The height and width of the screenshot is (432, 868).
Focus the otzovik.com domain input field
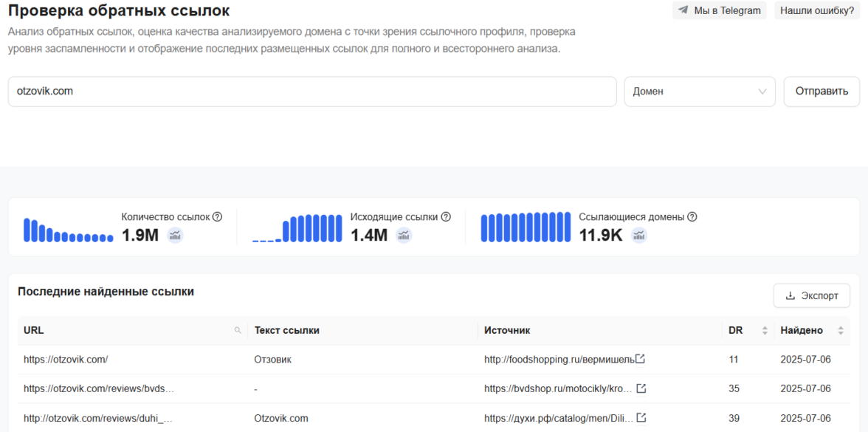coord(311,92)
